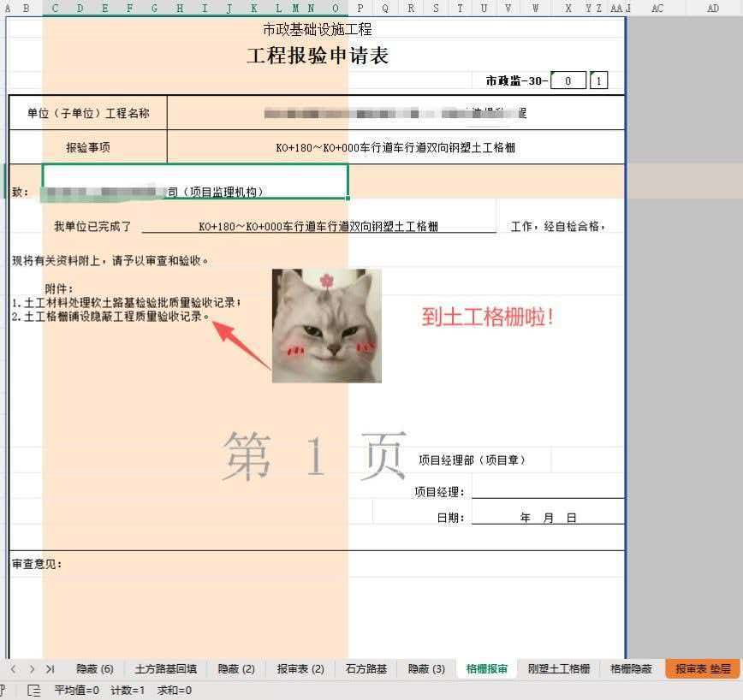Go to the next sheet tab arrow

[32, 668]
